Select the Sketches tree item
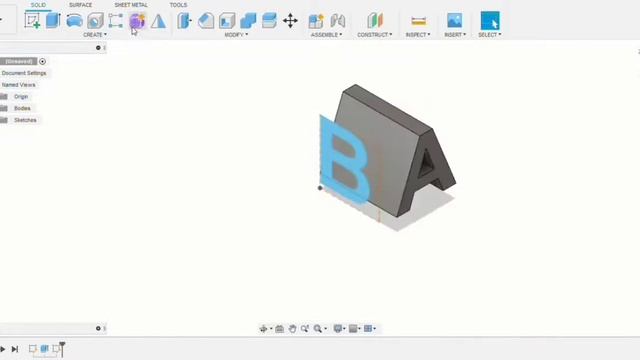640x360 pixels. click(x=25, y=120)
